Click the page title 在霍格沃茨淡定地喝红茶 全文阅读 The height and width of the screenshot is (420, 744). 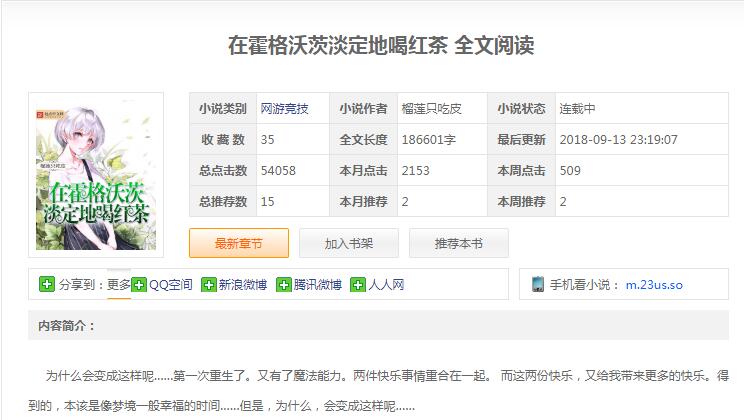click(x=382, y=45)
